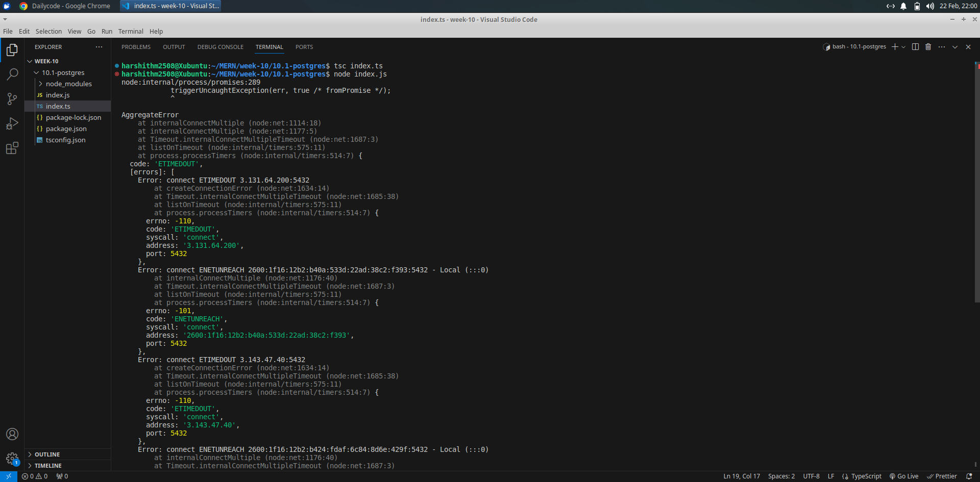Open package-lock.json file
Viewport: 980px width, 482px height.
click(x=68, y=118)
